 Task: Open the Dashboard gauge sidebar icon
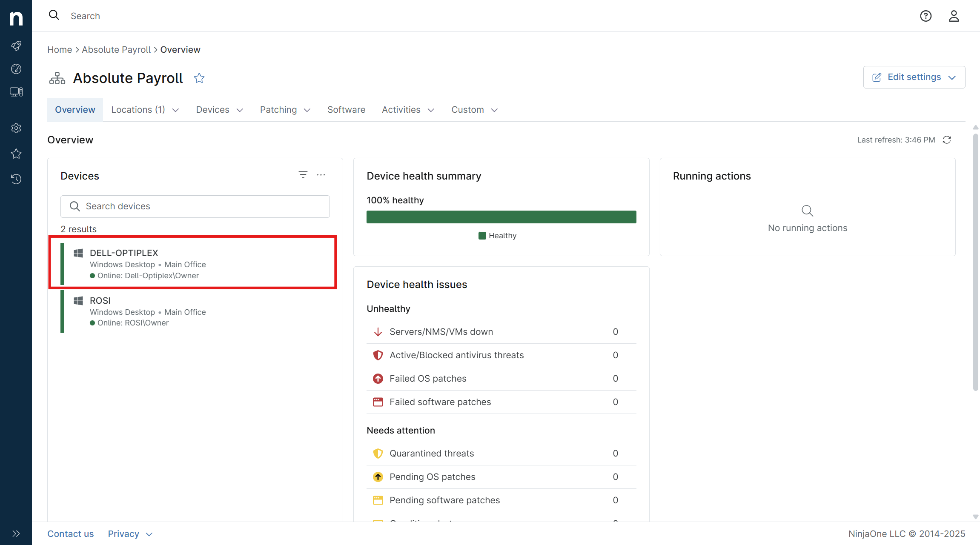click(x=16, y=69)
